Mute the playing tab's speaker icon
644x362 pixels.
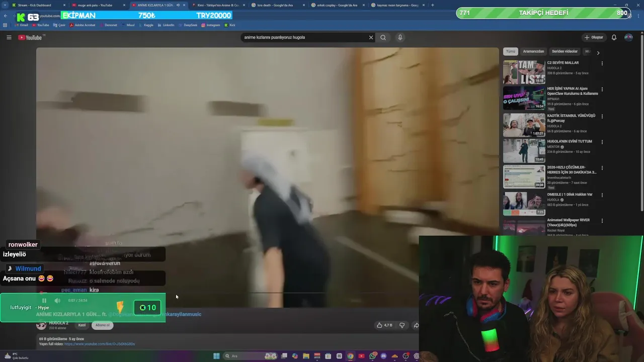(x=178, y=5)
